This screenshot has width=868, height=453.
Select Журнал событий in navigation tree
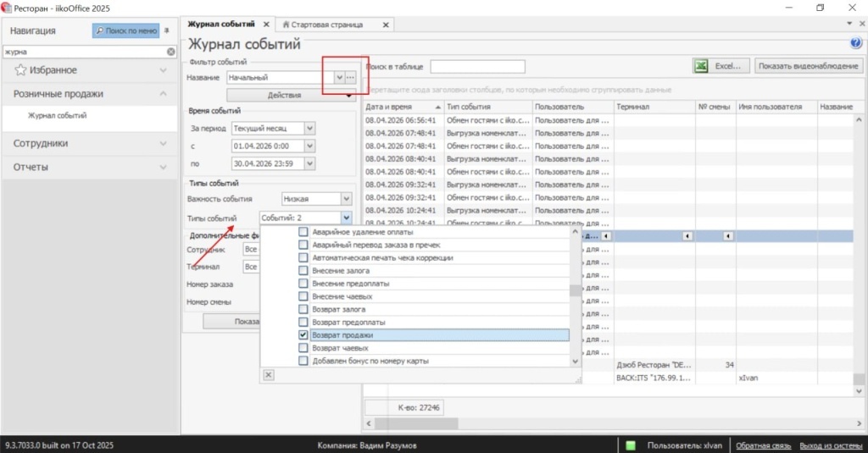[x=58, y=116]
